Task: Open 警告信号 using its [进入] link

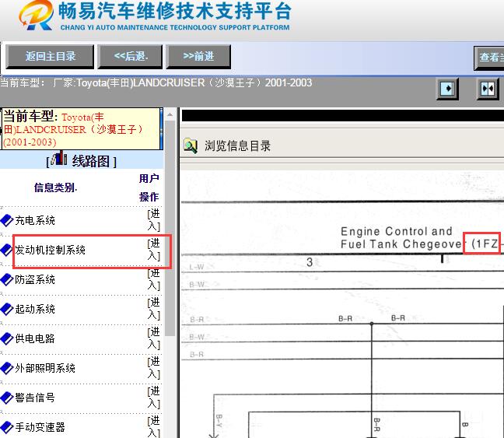Action: click(154, 398)
